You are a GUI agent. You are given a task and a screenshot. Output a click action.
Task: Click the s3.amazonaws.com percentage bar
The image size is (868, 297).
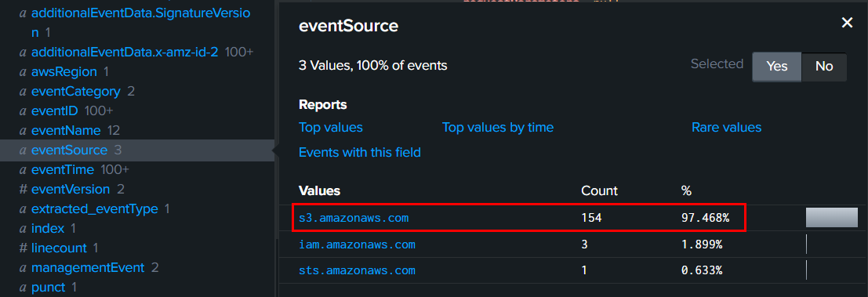click(831, 217)
